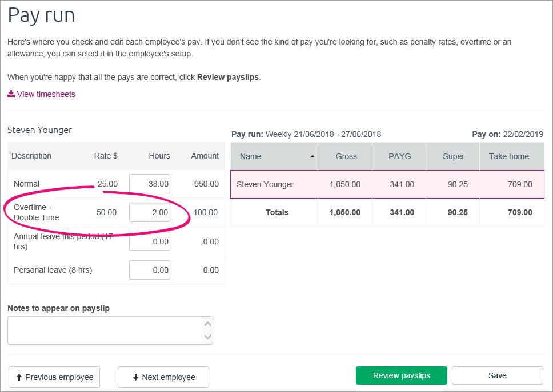Edit the Normal hours field
The image size is (553, 392).
[150, 184]
